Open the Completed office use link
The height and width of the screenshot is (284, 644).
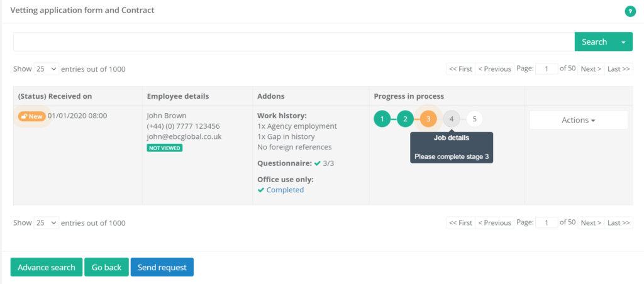coord(285,190)
